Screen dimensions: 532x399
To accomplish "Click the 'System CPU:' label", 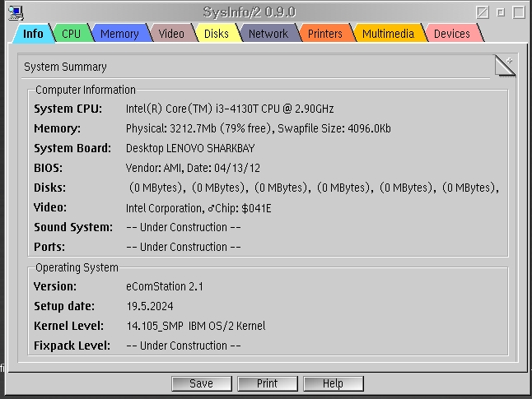I will coord(68,109).
